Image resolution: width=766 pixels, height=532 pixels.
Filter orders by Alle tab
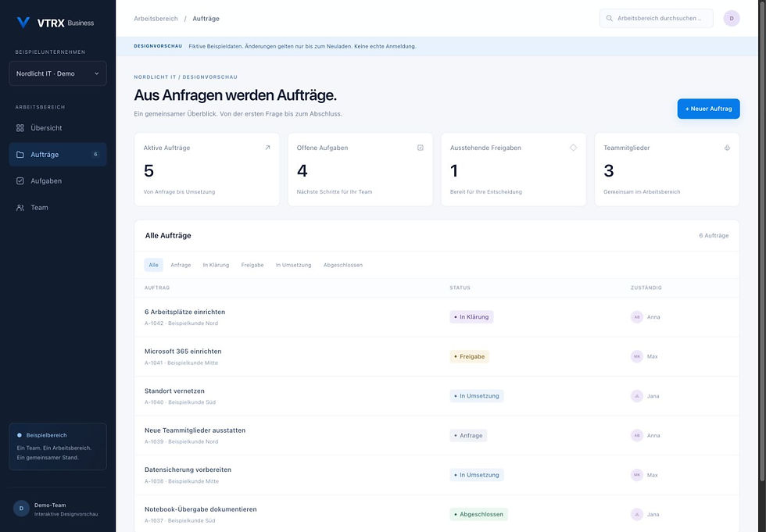coord(153,265)
